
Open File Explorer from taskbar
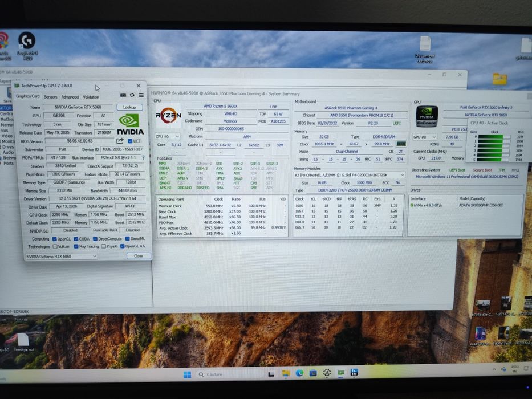286,373
